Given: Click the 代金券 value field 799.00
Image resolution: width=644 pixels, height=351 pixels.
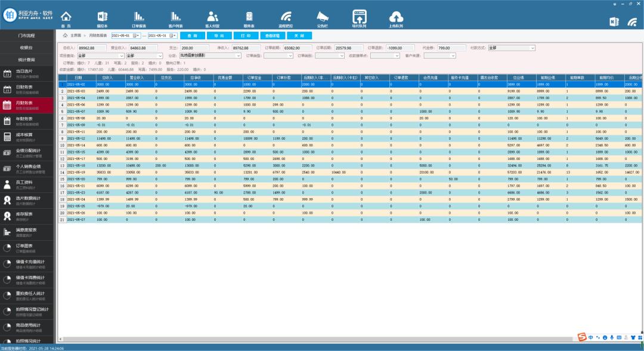Looking at the screenshot, I should tap(451, 48).
